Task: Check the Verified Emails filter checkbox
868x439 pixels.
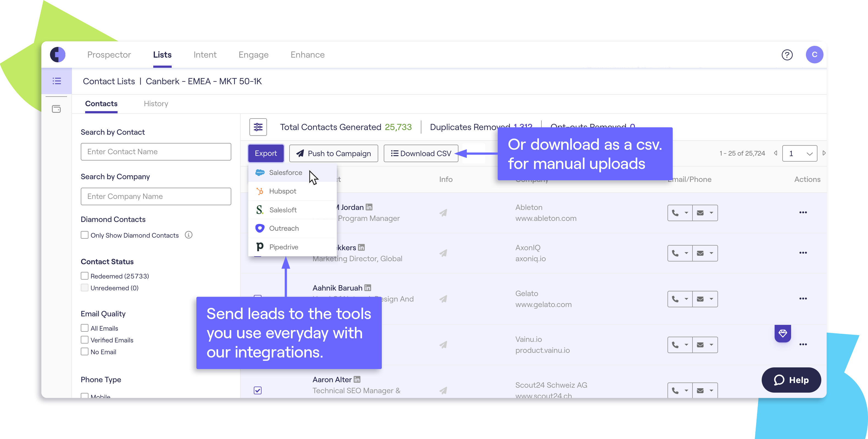Action: point(85,339)
